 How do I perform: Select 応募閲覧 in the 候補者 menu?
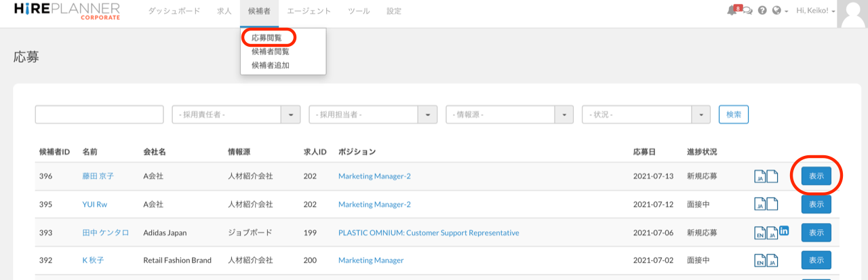(x=267, y=38)
